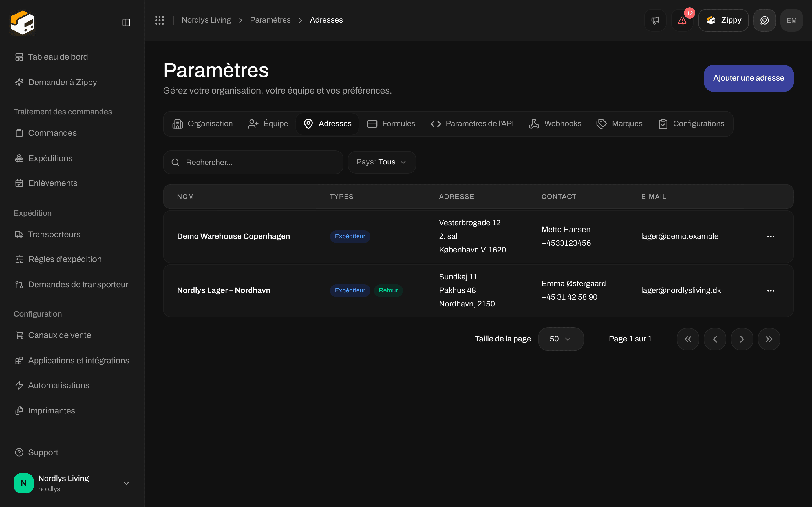Open the Zippy assistant button
This screenshot has height=507, width=812.
coord(723,20)
